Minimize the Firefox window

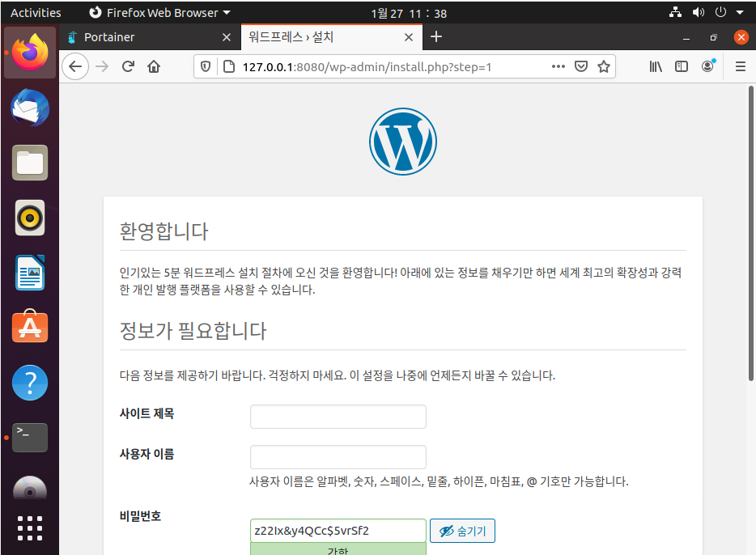(x=686, y=37)
